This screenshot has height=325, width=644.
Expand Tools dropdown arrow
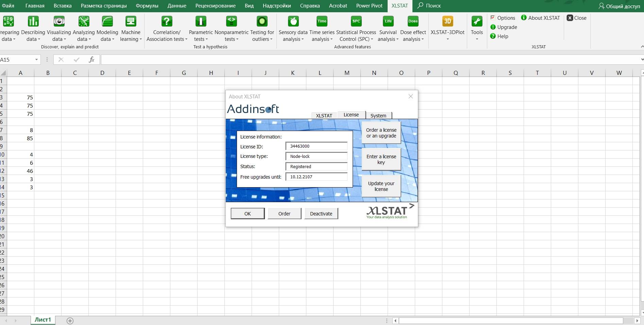click(x=477, y=39)
